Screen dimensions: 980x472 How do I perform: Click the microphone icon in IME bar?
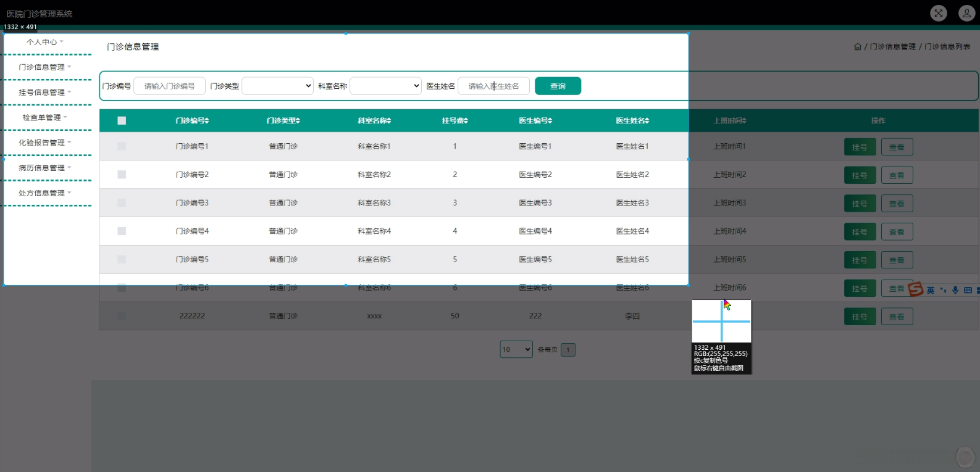click(x=955, y=290)
